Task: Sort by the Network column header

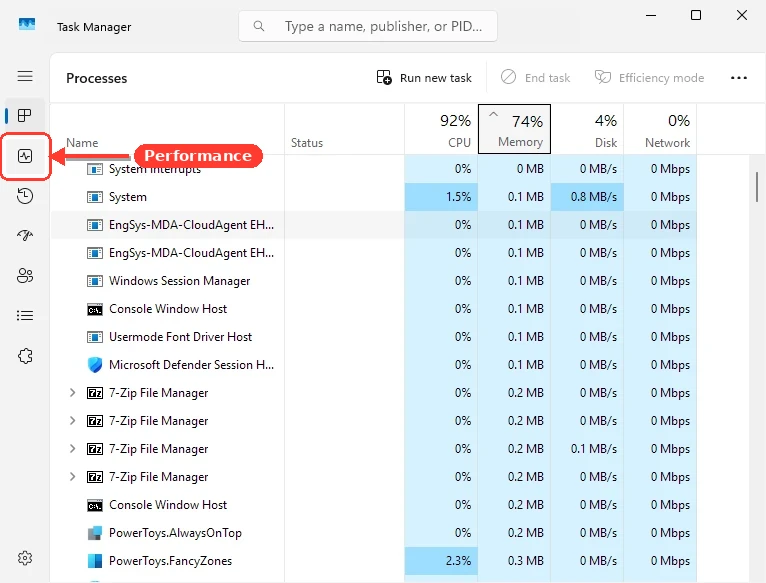Action: (660, 129)
